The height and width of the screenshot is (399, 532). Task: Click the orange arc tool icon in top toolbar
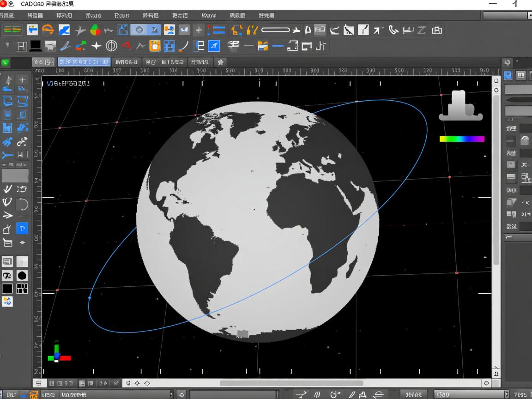(48, 30)
